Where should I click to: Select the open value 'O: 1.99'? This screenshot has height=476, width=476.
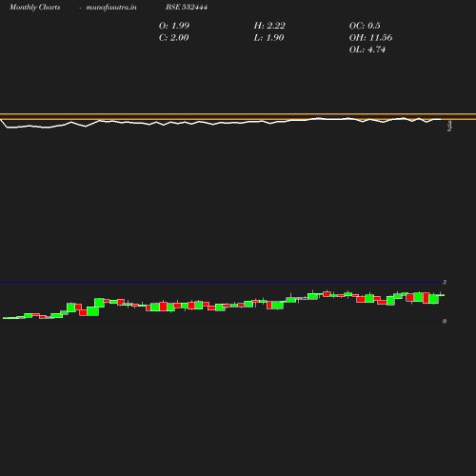[174, 26]
